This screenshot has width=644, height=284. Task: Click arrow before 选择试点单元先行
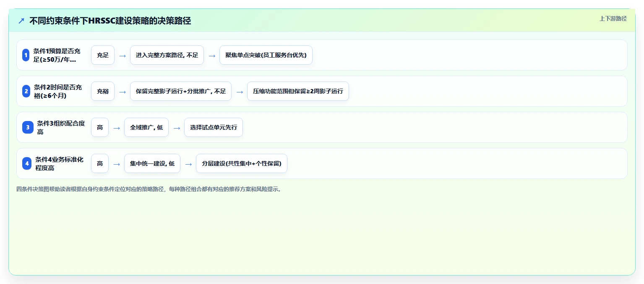point(176,128)
